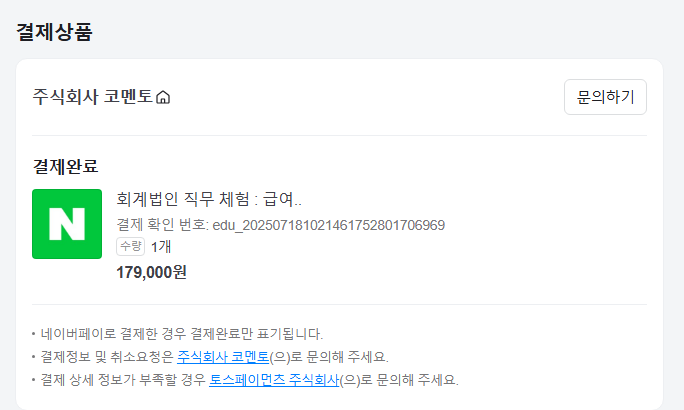Click the home icon beside 주식회사 코멘토

tap(164, 98)
